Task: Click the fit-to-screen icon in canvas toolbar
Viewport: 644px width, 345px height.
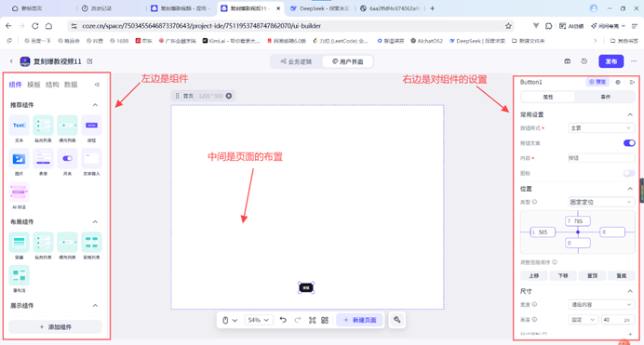Action: pos(312,320)
